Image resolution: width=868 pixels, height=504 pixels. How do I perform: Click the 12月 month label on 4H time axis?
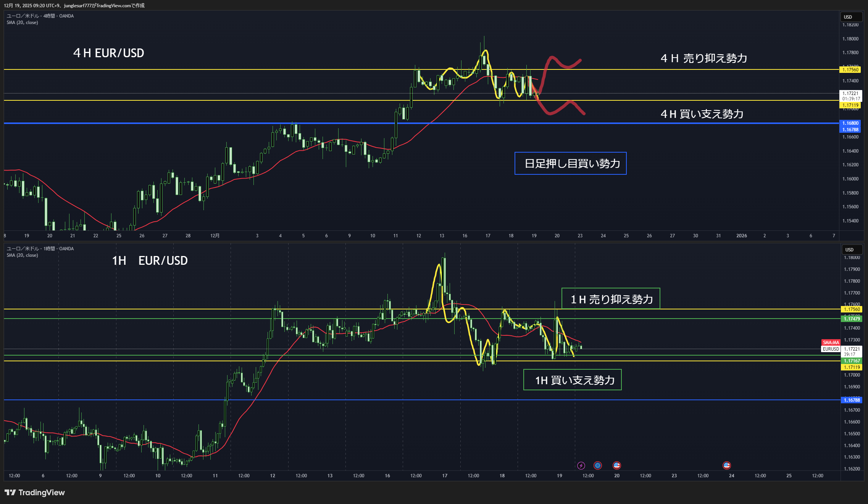click(215, 236)
